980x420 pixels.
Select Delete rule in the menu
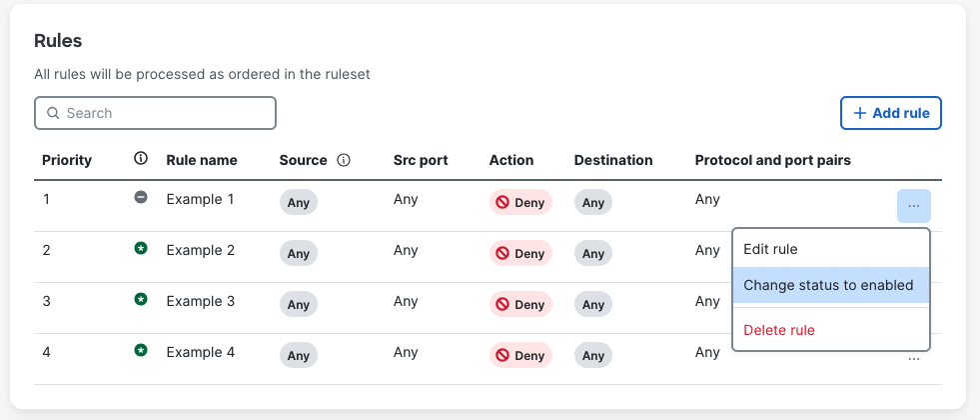point(779,330)
